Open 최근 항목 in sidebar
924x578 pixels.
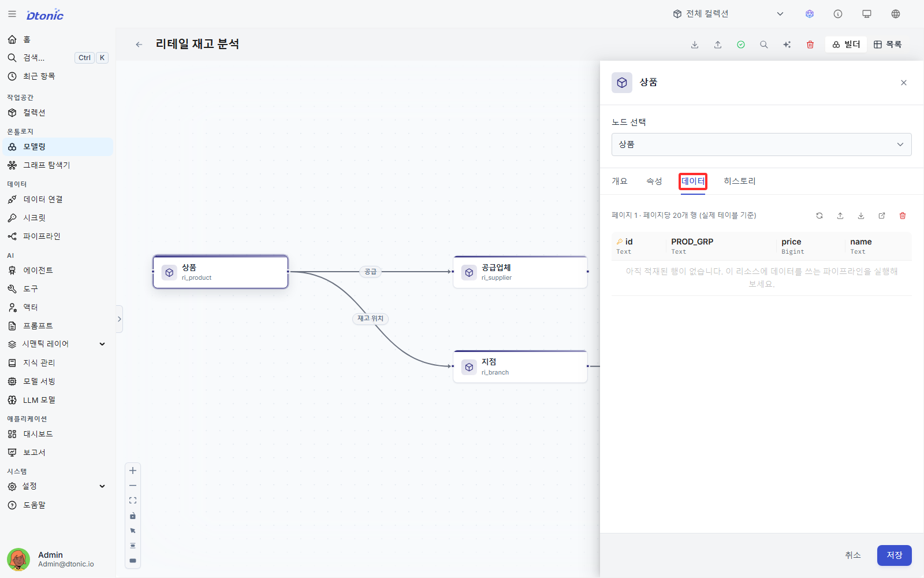pyautogui.click(x=58, y=76)
